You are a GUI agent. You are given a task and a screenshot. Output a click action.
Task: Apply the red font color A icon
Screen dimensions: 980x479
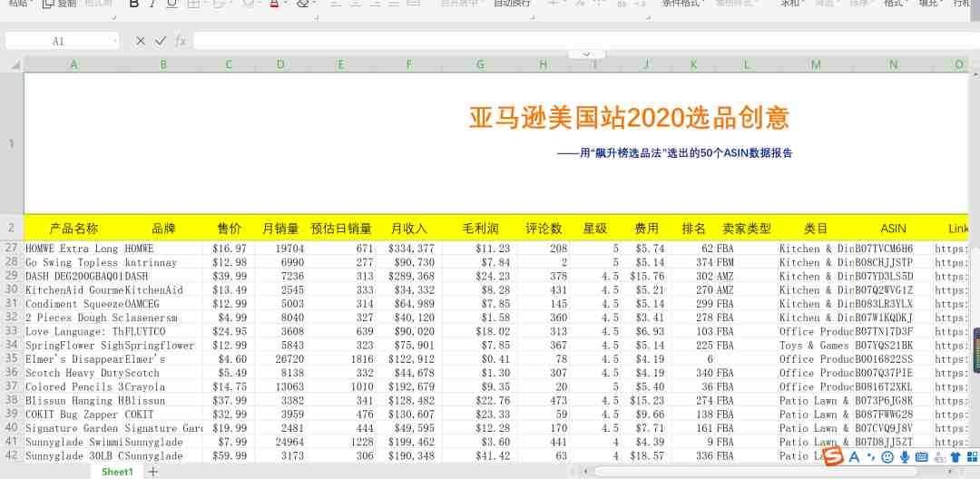point(274,4)
